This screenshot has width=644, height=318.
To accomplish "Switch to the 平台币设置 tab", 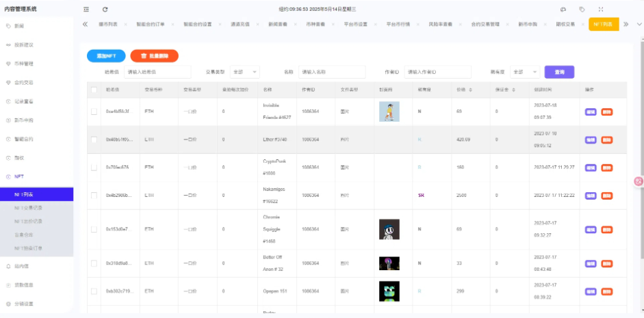I will pos(356,24).
